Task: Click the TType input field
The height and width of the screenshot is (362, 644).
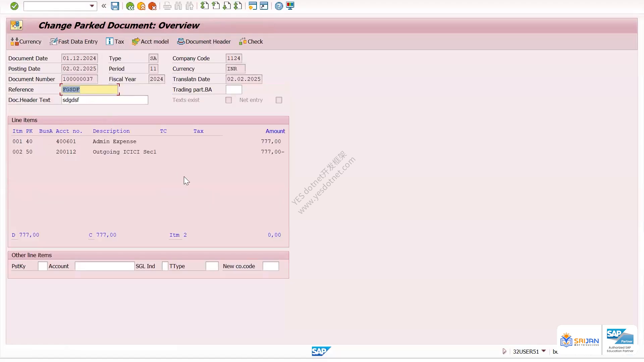Action: [x=212, y=266]
